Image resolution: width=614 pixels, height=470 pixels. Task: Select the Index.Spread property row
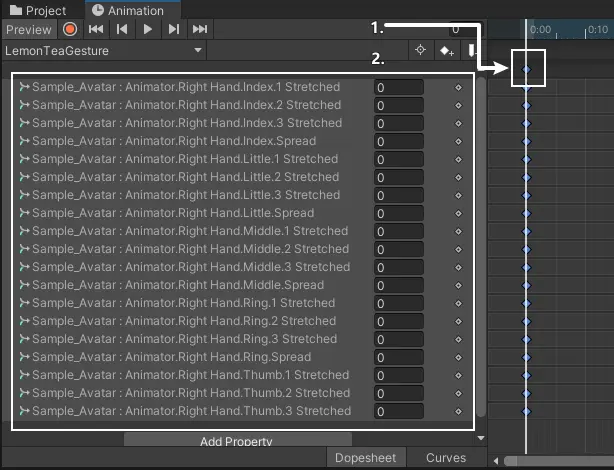pyautogui.click(x=243, y=141)
